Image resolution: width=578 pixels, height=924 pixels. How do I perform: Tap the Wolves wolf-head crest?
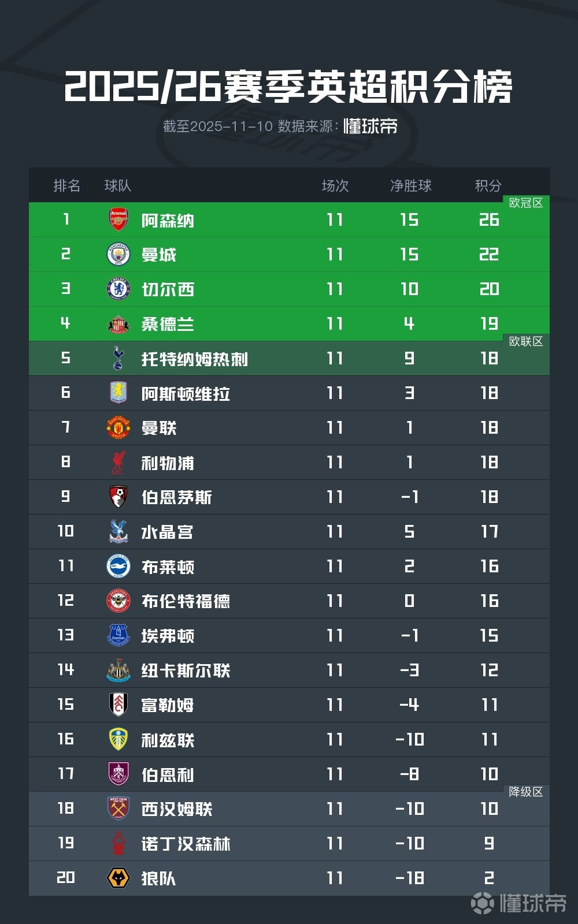[118, 878]
